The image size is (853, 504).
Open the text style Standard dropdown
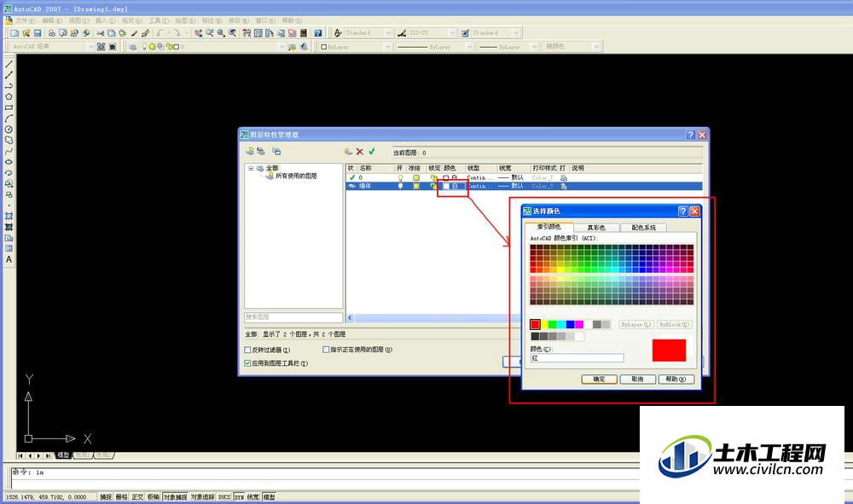[x=388, y=33]
